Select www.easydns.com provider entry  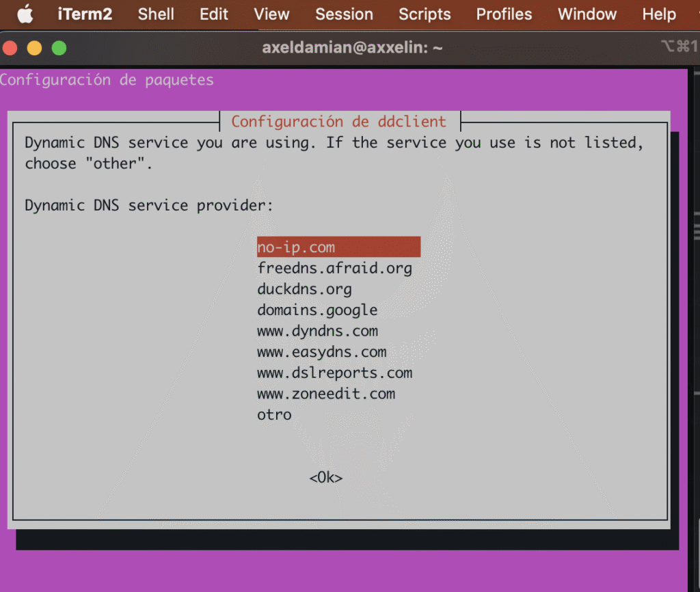point(322,352)
